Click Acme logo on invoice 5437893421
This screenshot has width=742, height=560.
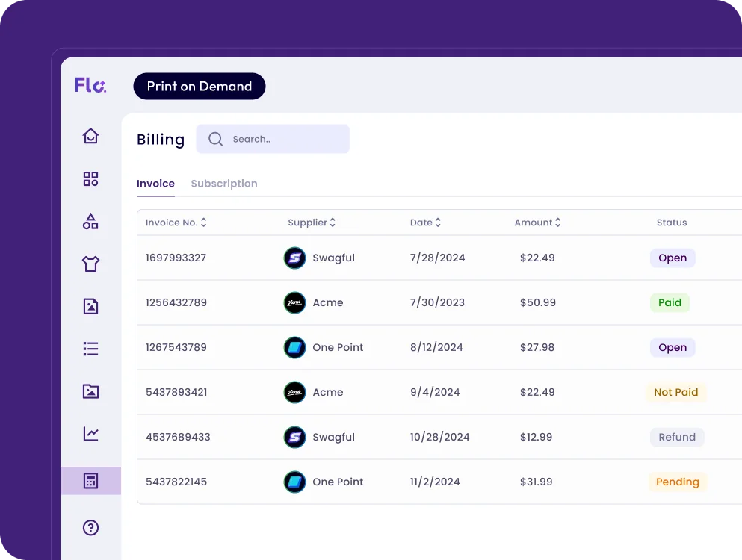tap(294, 392)
